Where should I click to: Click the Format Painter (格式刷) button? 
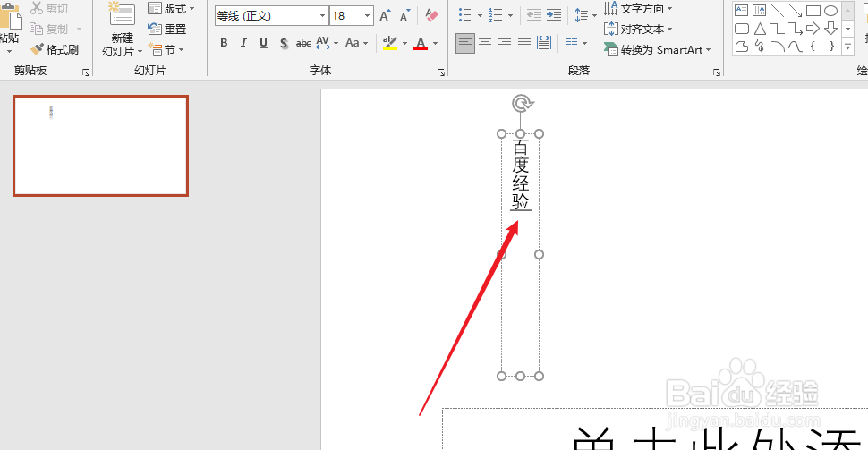point(55,50)
